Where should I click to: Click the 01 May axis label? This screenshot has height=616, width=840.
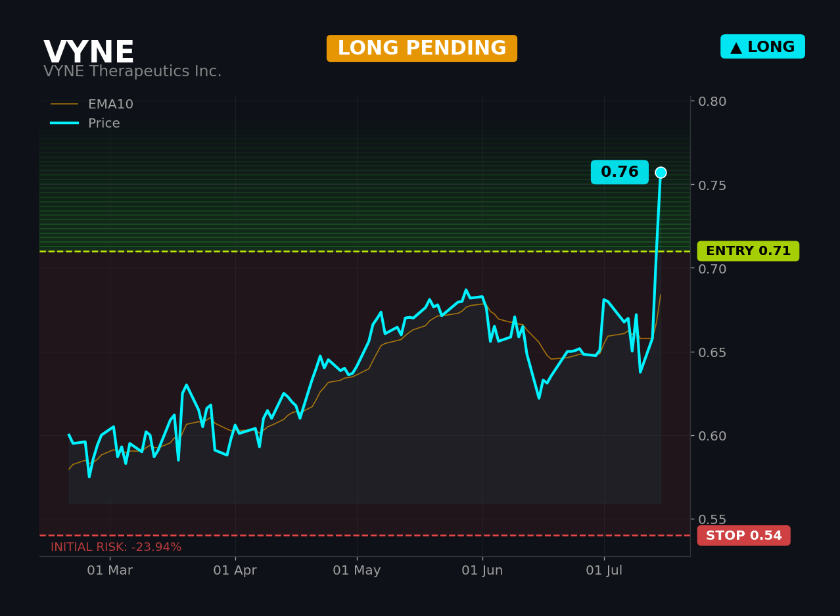[357, 571]
